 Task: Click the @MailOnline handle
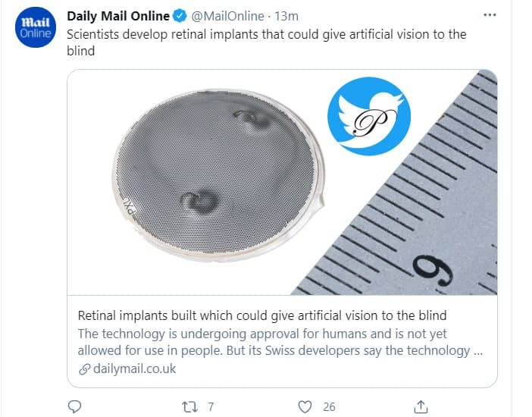[x=226, y=16]
